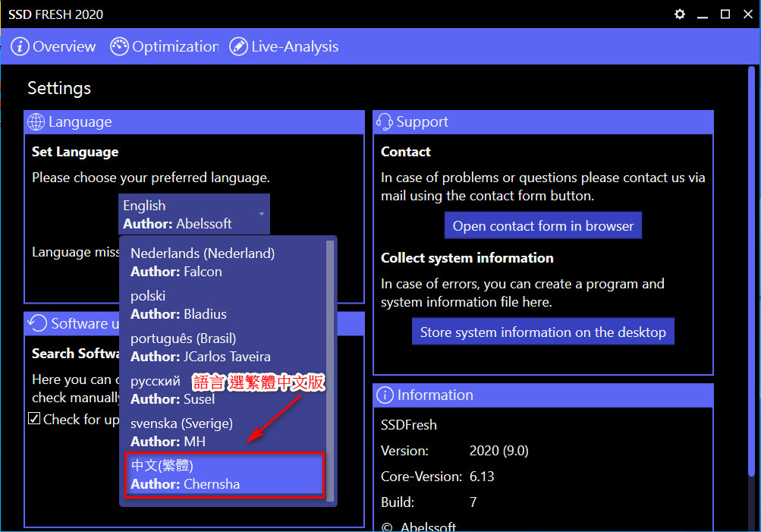The image size is (761, 532).
Task: Toggle the Check for updates checkbox
Action: click(x=34, y=418)
